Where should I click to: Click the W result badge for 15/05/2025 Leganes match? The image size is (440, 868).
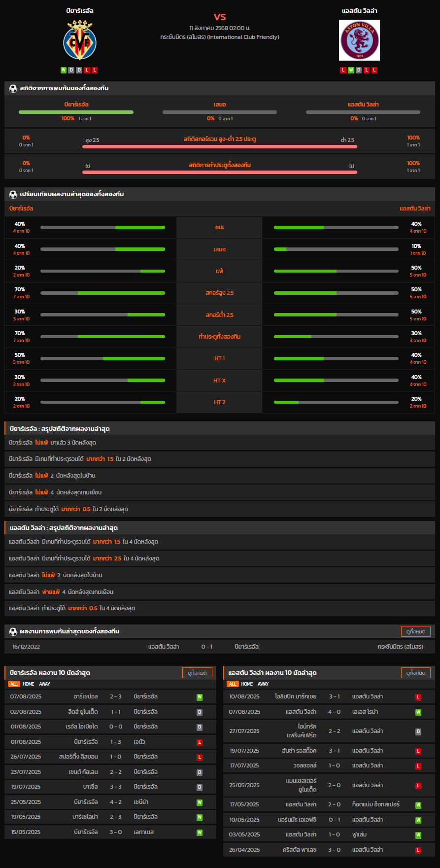tap(200, 833)
